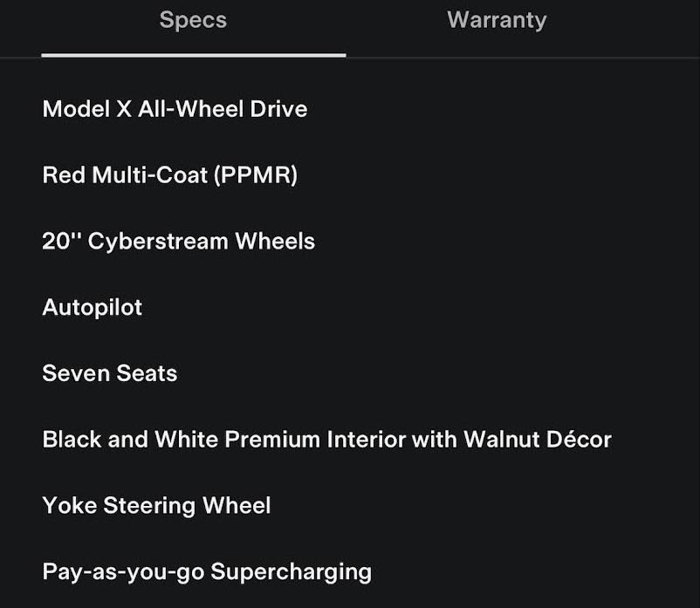Click the word Seven in seating spec
Screen dimensions: 700x608
pos(73,373)
